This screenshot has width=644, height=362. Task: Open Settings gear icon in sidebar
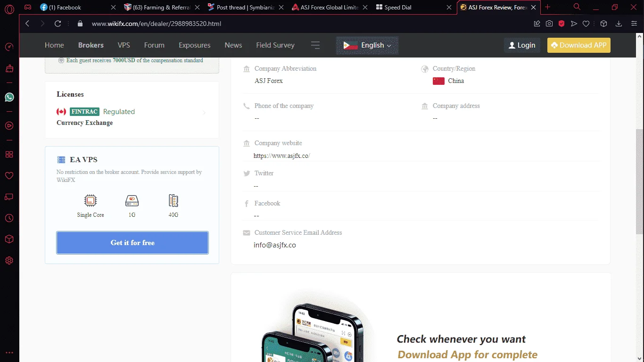[x=9, y=261]
